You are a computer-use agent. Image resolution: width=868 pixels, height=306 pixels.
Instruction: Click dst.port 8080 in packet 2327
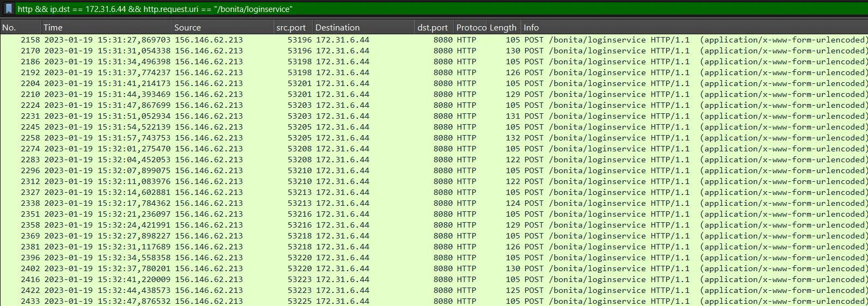[443, 192]
